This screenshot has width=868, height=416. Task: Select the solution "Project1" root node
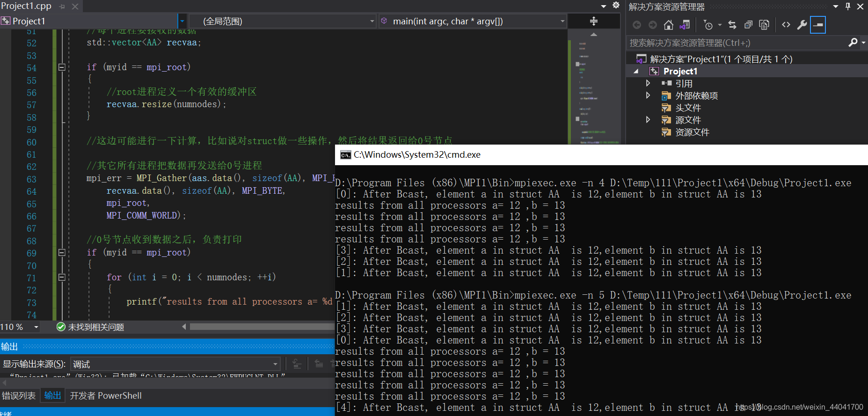tap(721, 59)
